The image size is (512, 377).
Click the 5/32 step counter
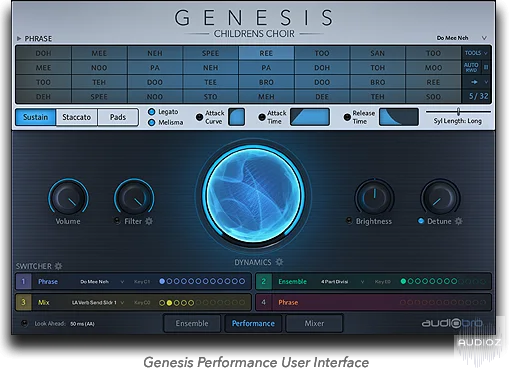[479, 96]
